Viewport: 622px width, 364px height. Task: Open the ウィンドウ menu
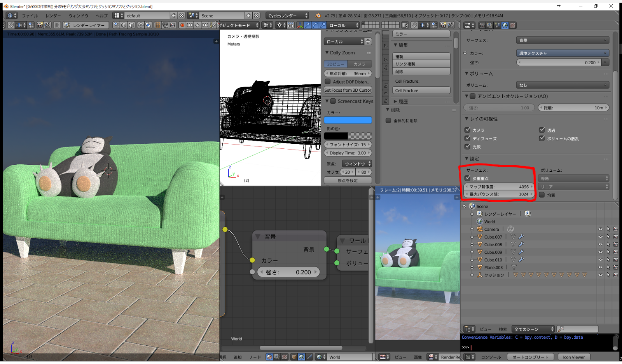pyautogui.click(x=79, y=16)
